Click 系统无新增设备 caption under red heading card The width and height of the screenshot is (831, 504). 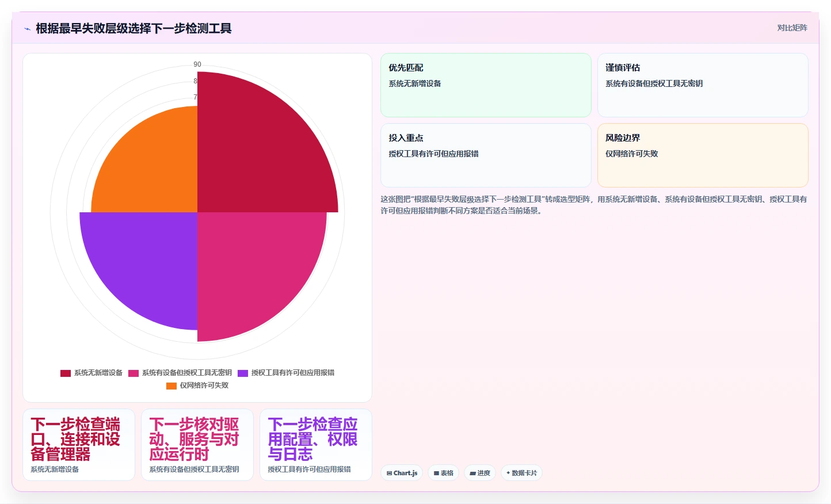pyautogui.click(x=55, y=469)
